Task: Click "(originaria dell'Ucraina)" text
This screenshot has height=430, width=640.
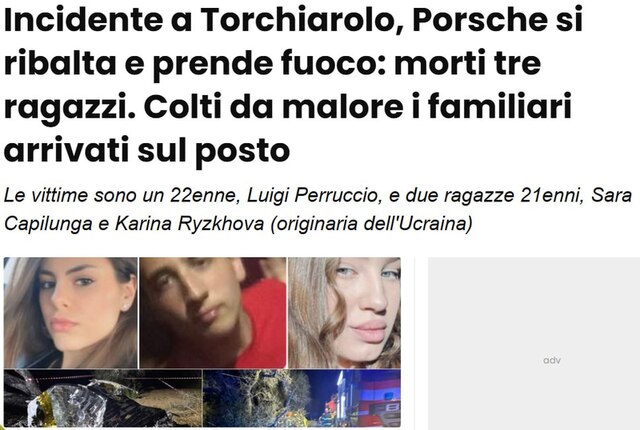Action: 371,224
